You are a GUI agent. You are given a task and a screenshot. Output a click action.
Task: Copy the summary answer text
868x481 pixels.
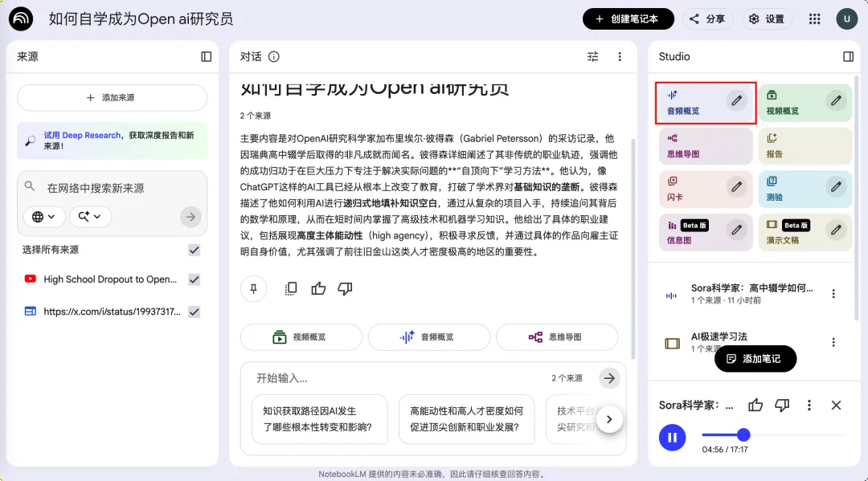(x=290, y=288)
